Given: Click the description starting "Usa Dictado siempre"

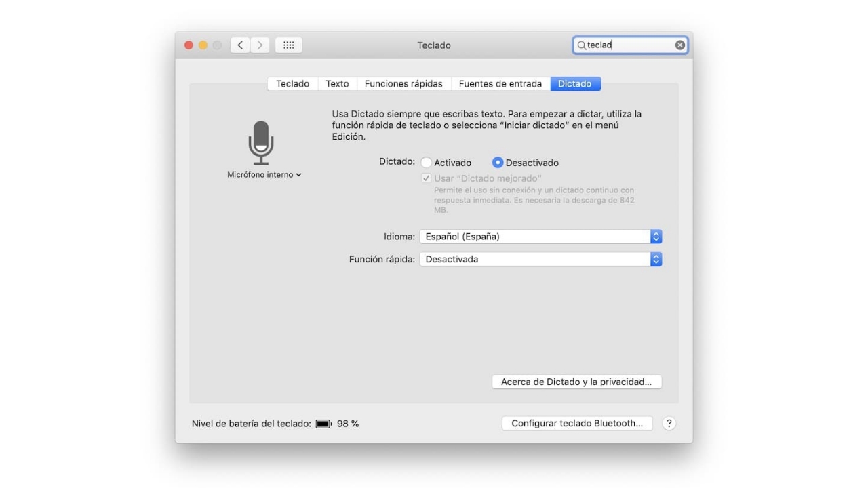Looking at the screenshot, I should pyautogui.click(x=487, y=125).
